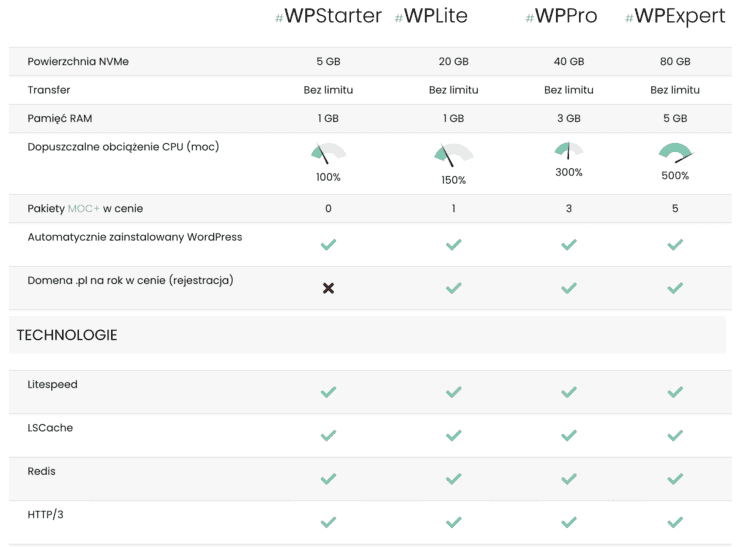Select the #WPLite plan heading
This screenshot has height=547, width=740.
pos(431,16)
